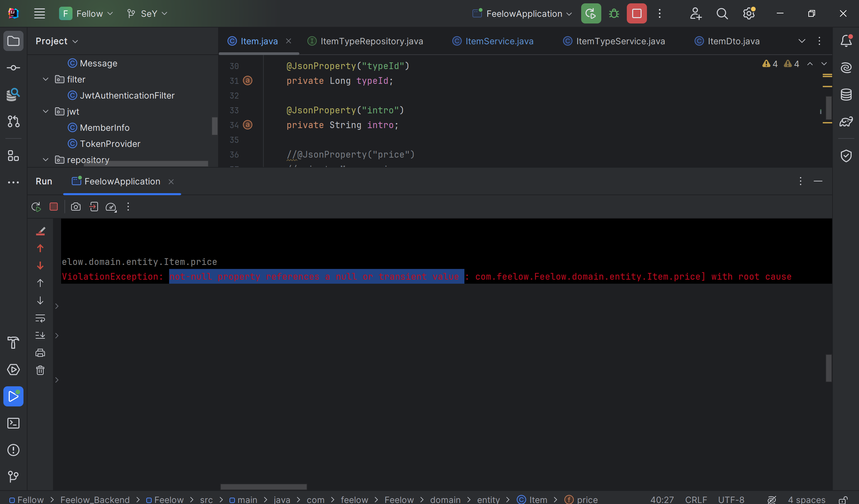
Task: Click the entity breadcrumb in navigation bar
Action: 488,500
